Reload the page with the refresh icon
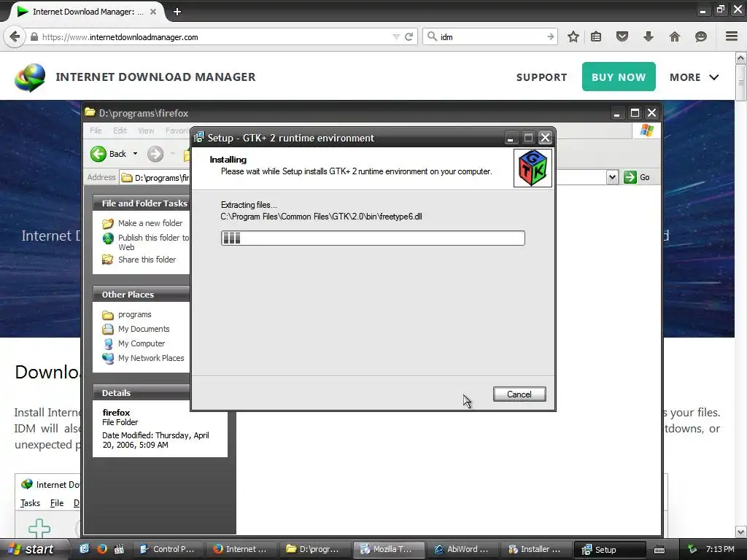Viewport: 747px width, 560px height. (x=409, y=36)
